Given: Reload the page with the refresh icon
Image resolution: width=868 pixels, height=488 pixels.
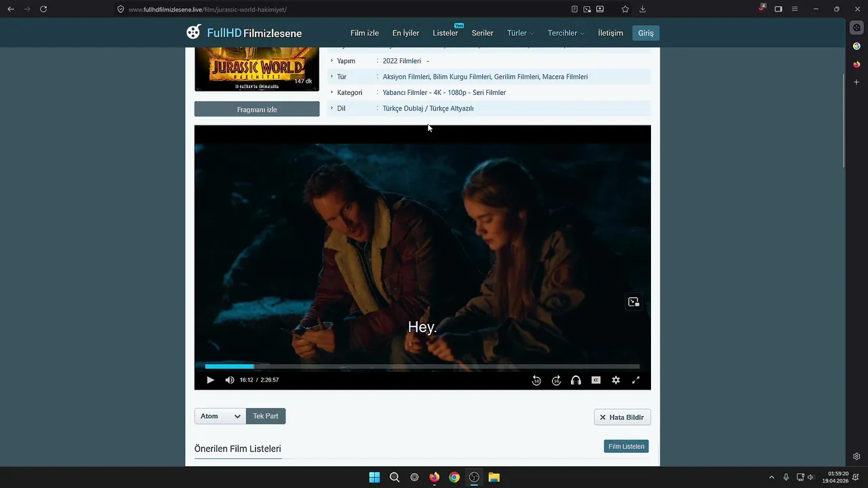Looking at the screenshot, I should coord(43,9).
